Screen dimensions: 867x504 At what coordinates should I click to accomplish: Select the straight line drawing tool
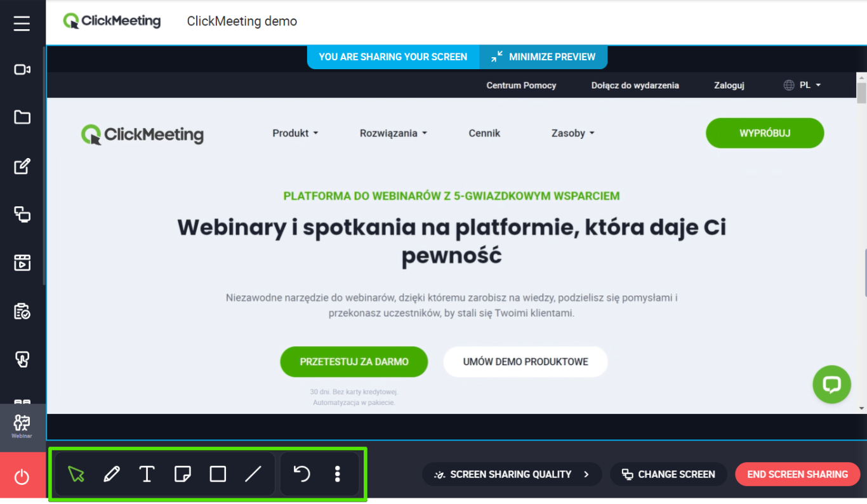(254, 474)
